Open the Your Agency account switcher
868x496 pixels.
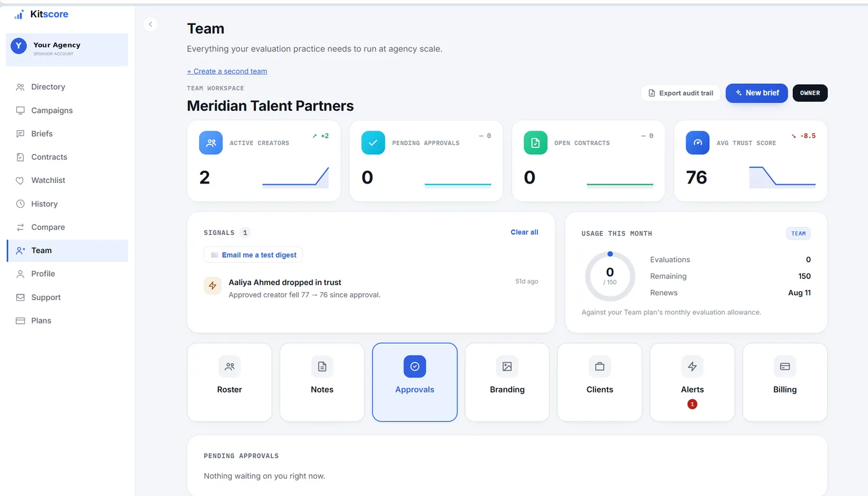(x=67, y=50)
